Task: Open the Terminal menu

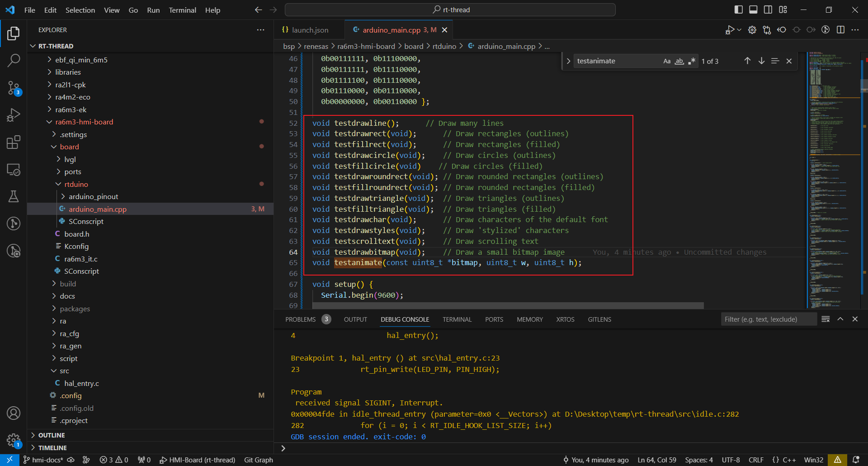Action: point(182,10)
